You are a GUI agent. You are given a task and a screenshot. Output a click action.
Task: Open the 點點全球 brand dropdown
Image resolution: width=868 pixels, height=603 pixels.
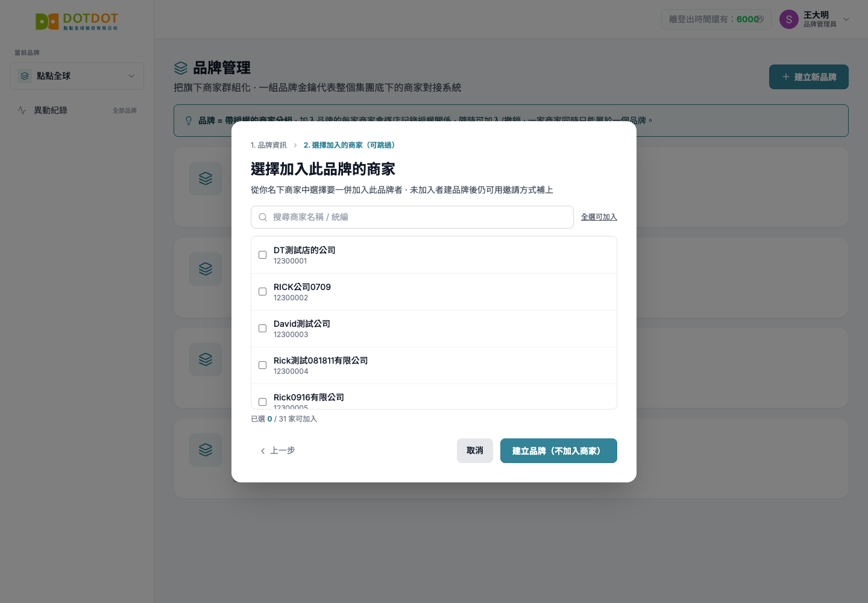77,76
